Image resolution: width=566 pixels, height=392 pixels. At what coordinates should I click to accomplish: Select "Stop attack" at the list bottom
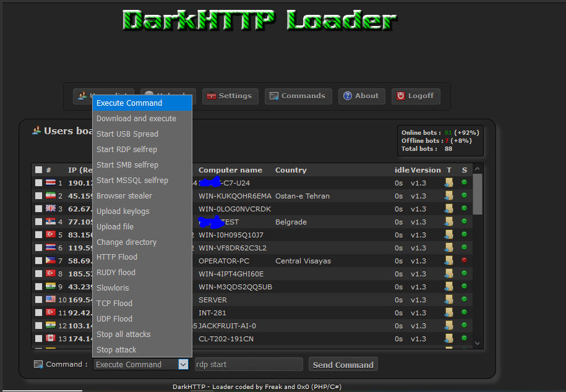click(x=116, y=349)
